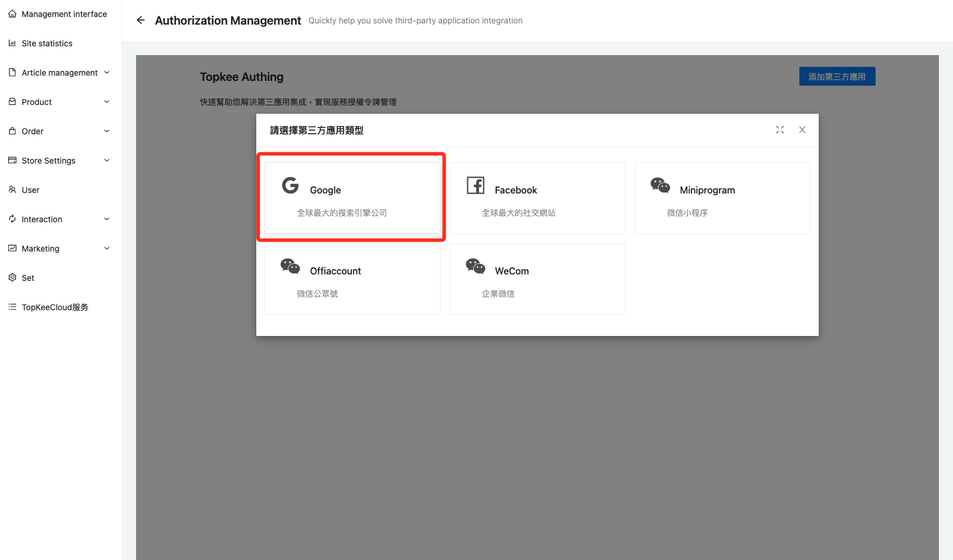Choose the WeCom 企業微信 card

pos(537,279)
